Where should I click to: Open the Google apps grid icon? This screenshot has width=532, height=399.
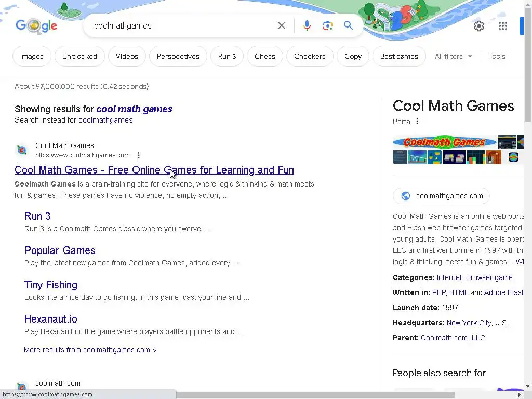click(x=503, y=26)
